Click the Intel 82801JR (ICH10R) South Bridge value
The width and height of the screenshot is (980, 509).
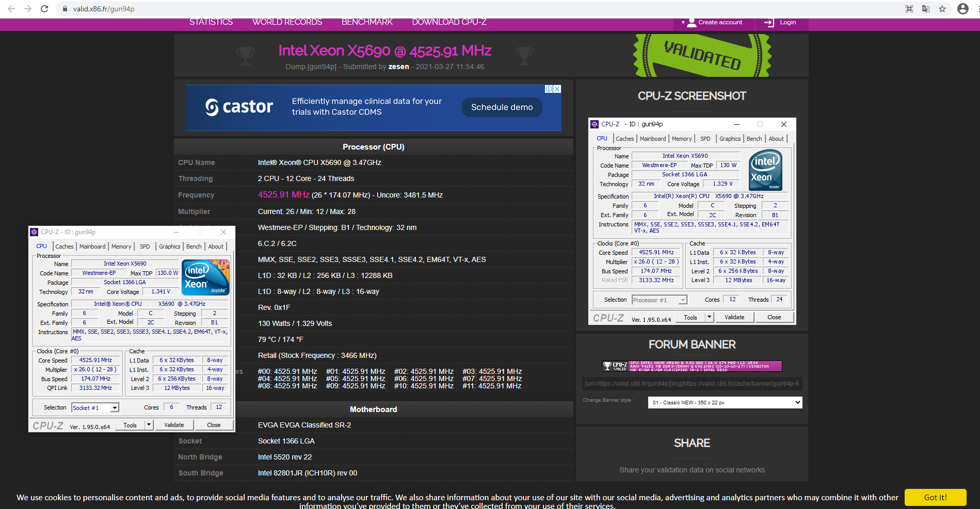[x=308, y=473]
